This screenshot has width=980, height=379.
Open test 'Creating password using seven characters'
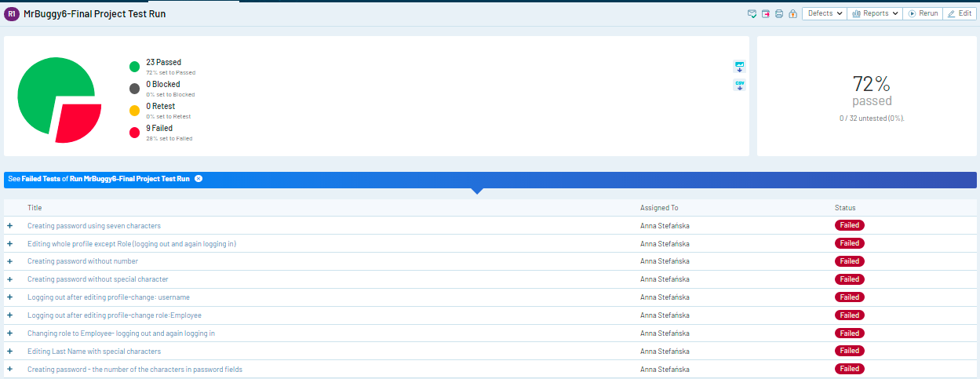(94, 226)
